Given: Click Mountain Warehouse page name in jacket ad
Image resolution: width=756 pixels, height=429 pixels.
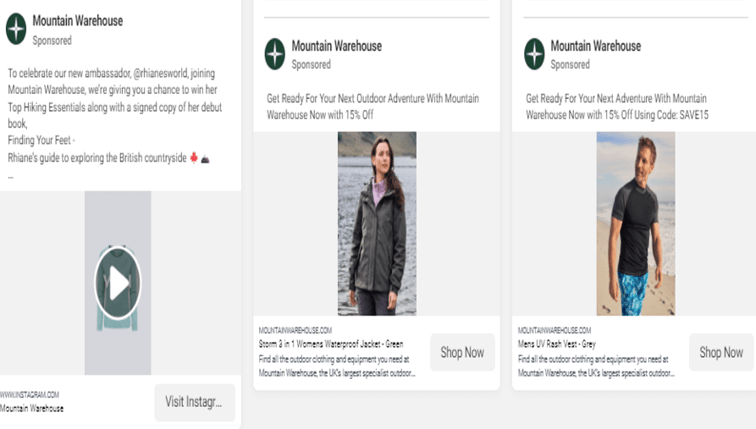Looking at the screenshot, I should click(337, 46).
